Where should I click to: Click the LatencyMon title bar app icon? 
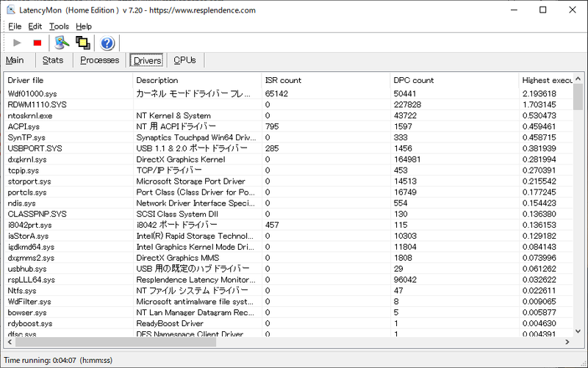tap(11, 10)
